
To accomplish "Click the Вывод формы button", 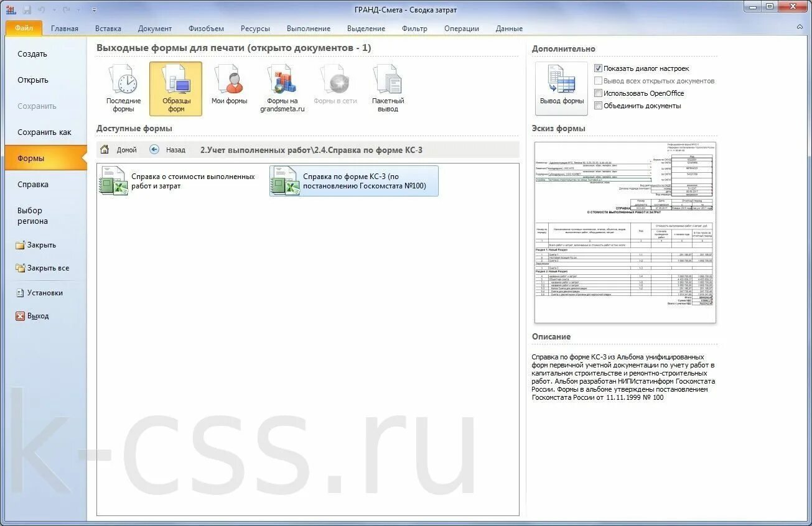I will [561, 89].
